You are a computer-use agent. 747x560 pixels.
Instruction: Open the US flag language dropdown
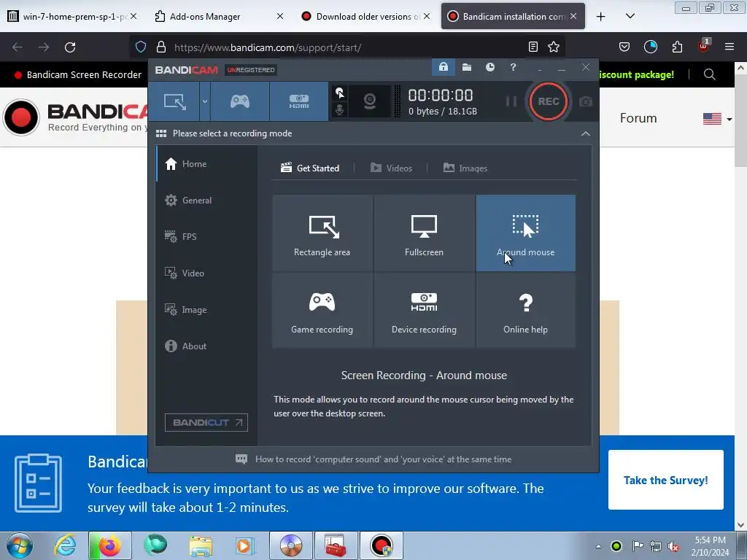[x=717, y=119]
